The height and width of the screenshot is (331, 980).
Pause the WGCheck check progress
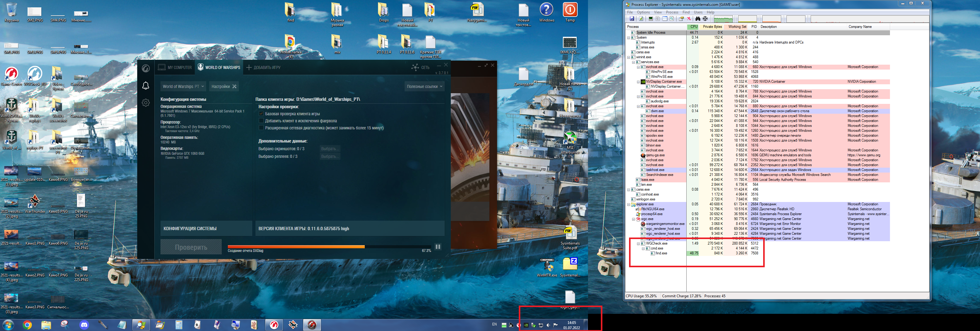pyautogui.click(x=438, y=247)
